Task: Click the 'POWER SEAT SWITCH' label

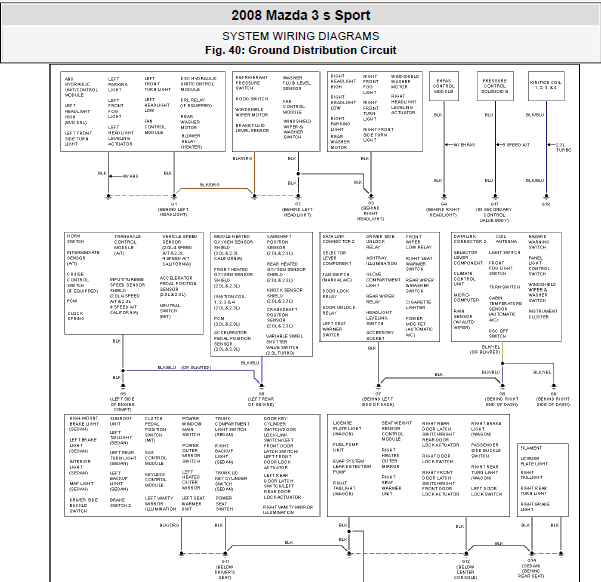Action: tap(224, 503)
